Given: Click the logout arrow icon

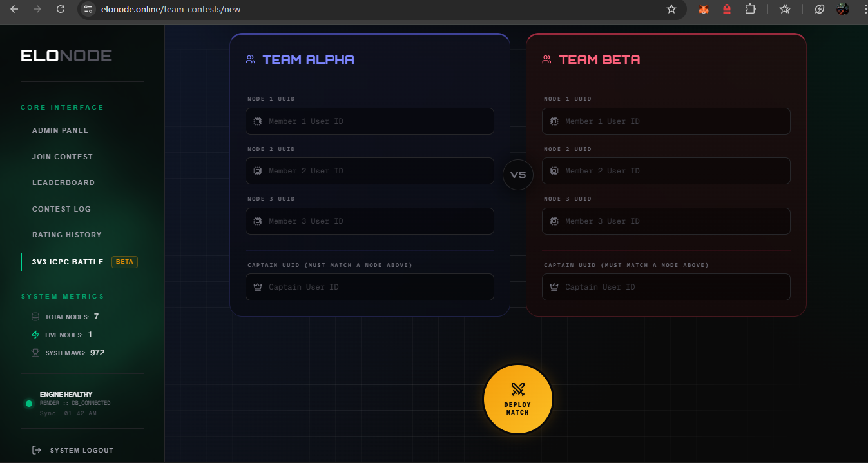Looking at the screenshot, I should pyautogui.click(x=37, y=450).
